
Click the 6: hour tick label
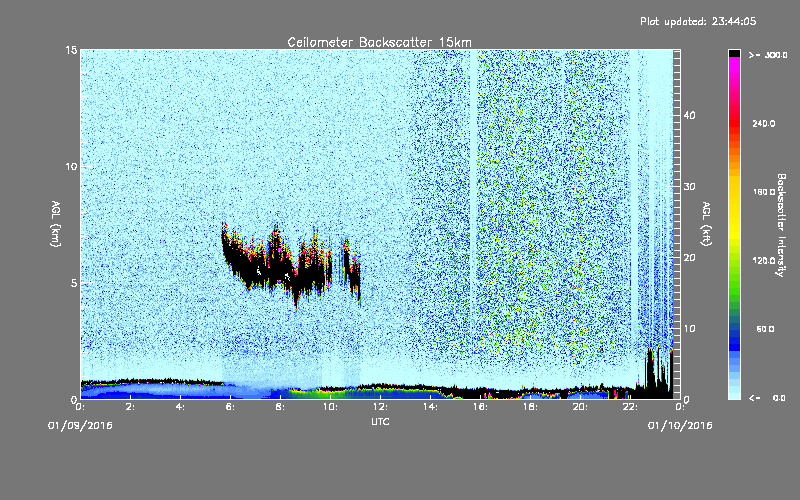[231, 407]
